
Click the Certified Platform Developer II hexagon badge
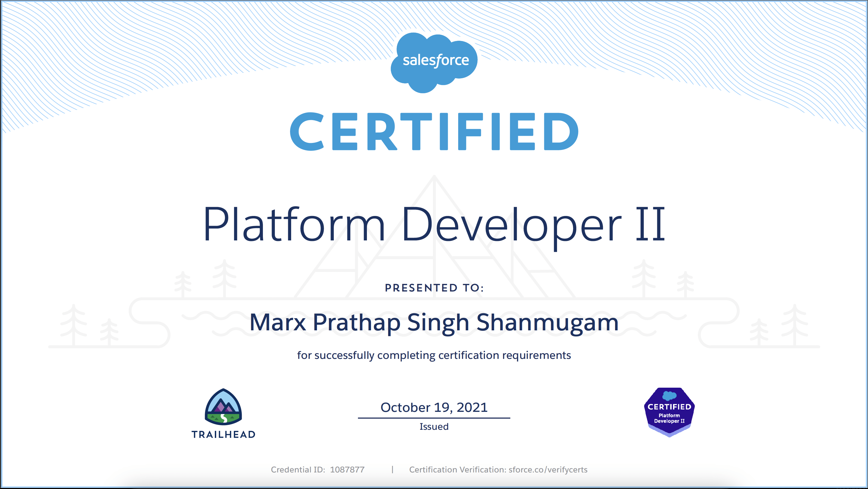tap(669, 412)
